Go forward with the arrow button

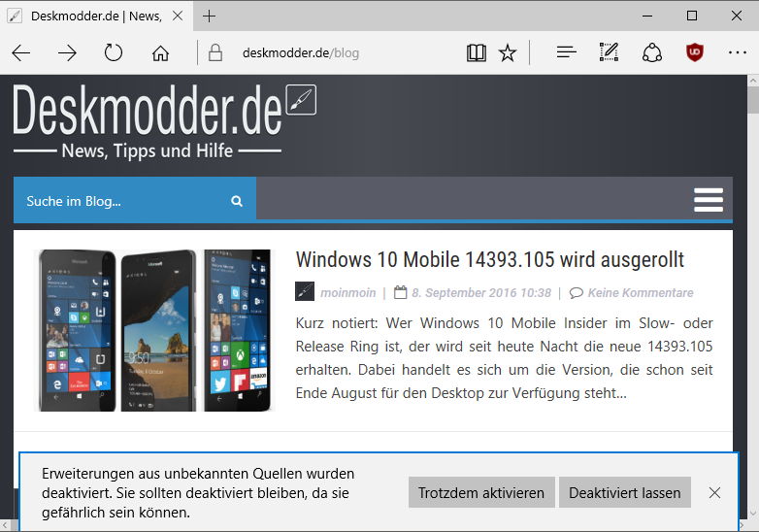[67, 52]
